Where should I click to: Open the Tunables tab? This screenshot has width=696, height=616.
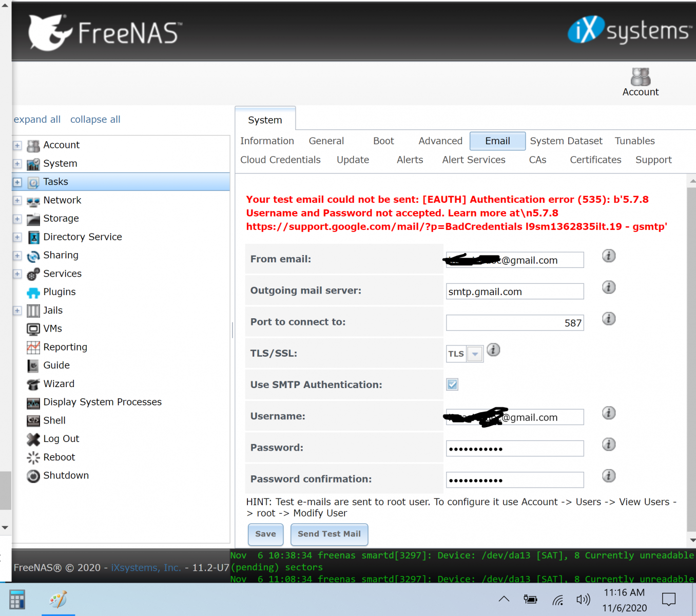pyautogui.click(x=635, y=141)
